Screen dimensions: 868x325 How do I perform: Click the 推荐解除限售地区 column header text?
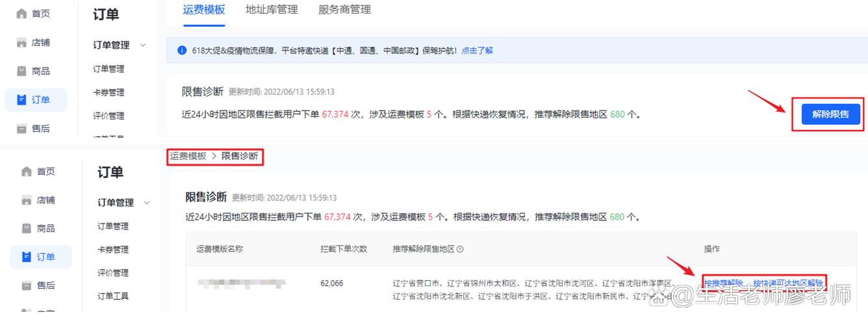424,249
